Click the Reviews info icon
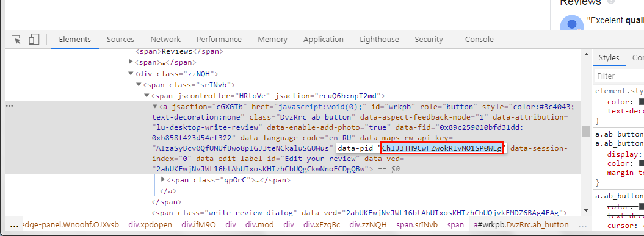 point(611,2)
